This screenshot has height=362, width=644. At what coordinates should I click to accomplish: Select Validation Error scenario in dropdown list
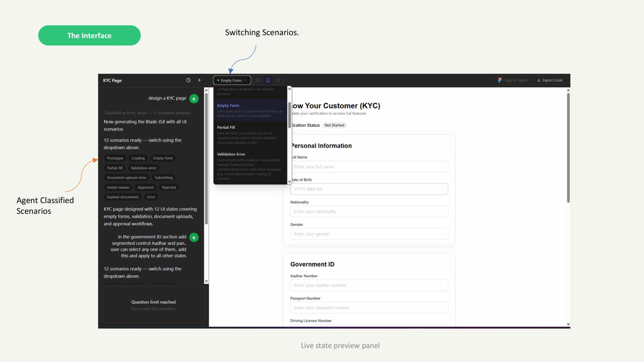click(x=250, y=166)
